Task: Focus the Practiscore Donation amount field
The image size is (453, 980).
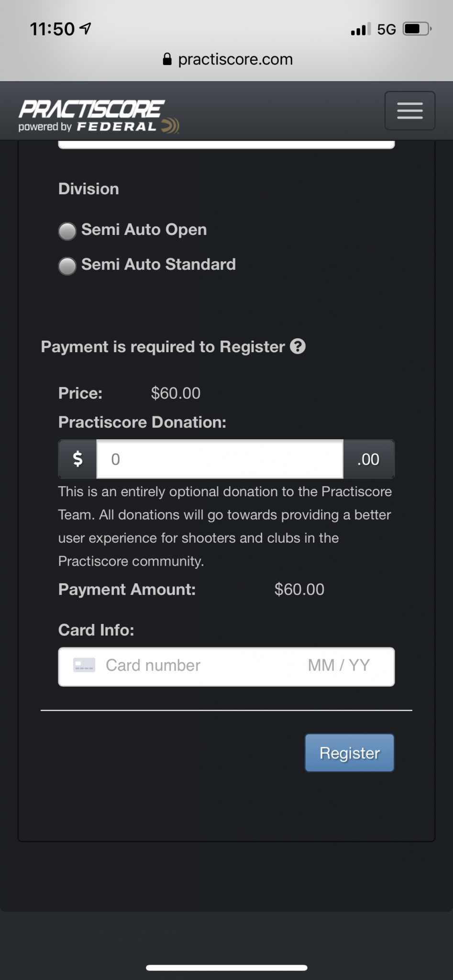Action: (x=220, y=459)
